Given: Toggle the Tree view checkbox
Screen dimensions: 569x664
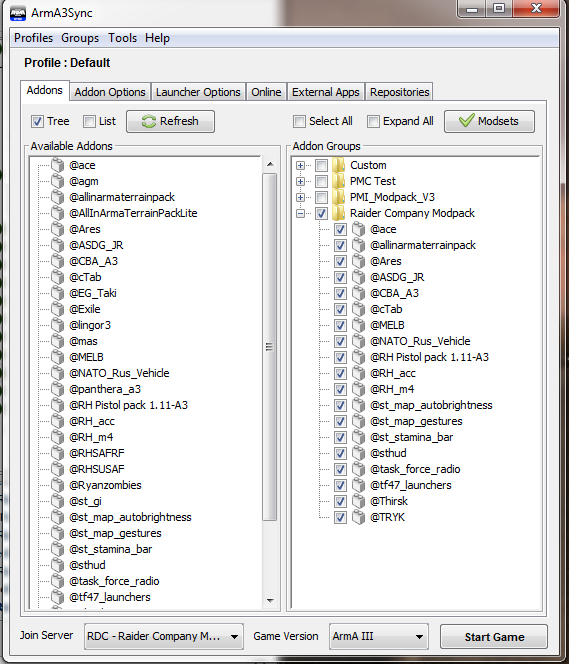Looking at the screenshot, I should click(x=37, y=122).
